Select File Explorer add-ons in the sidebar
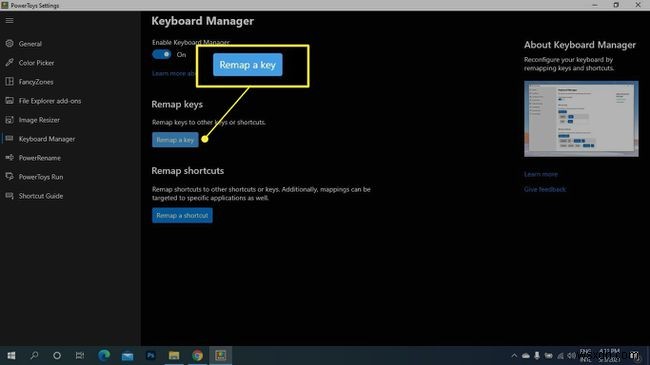The width and height of the screenshot is (650, 365). point(50,101)
